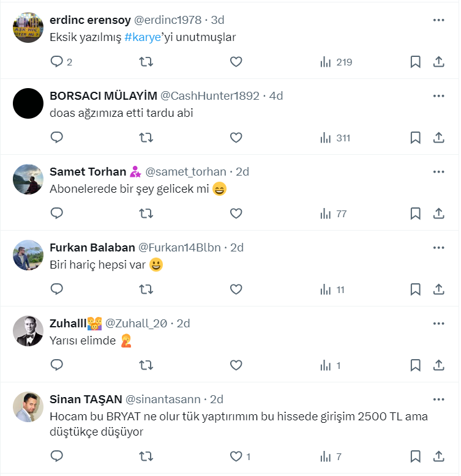Open the #karye hashtag link
The image size is (461, 476).
143,37
